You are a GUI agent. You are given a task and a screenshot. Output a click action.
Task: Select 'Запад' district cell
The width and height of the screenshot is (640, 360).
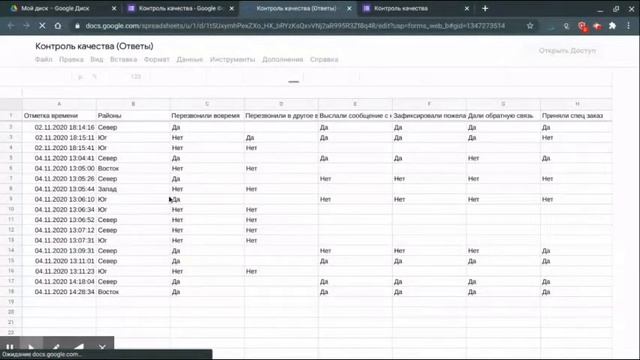(x=133, y=189)
